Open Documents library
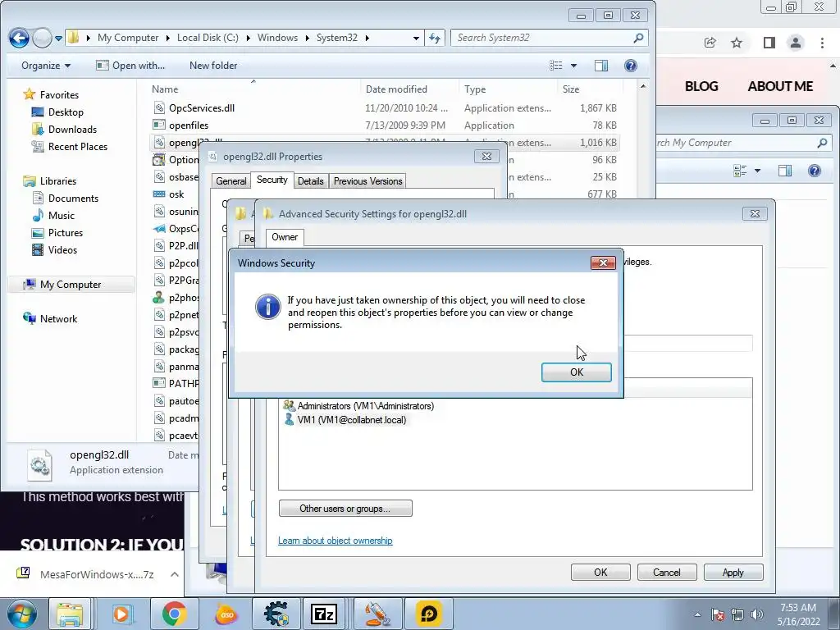The image size is (840, 630). 73,199
